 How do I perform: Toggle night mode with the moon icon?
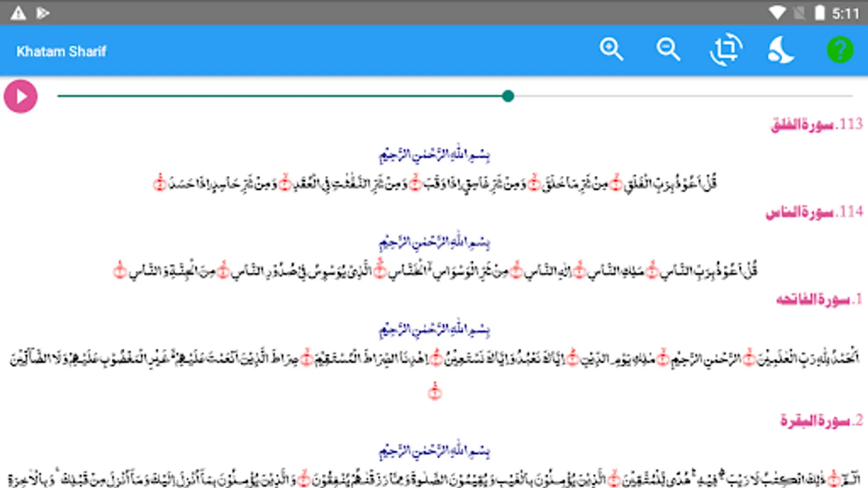781,50
